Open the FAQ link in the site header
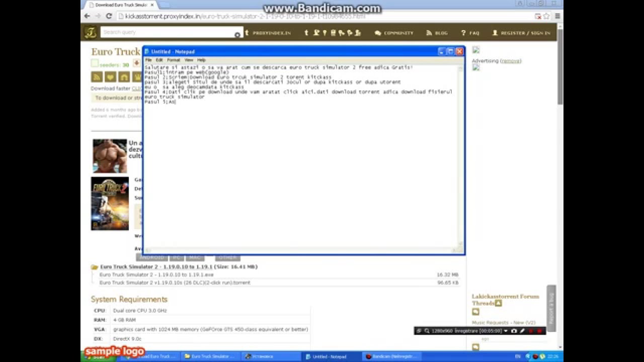The height and width of the screenshot is (362, 644). tap(470, 33)
